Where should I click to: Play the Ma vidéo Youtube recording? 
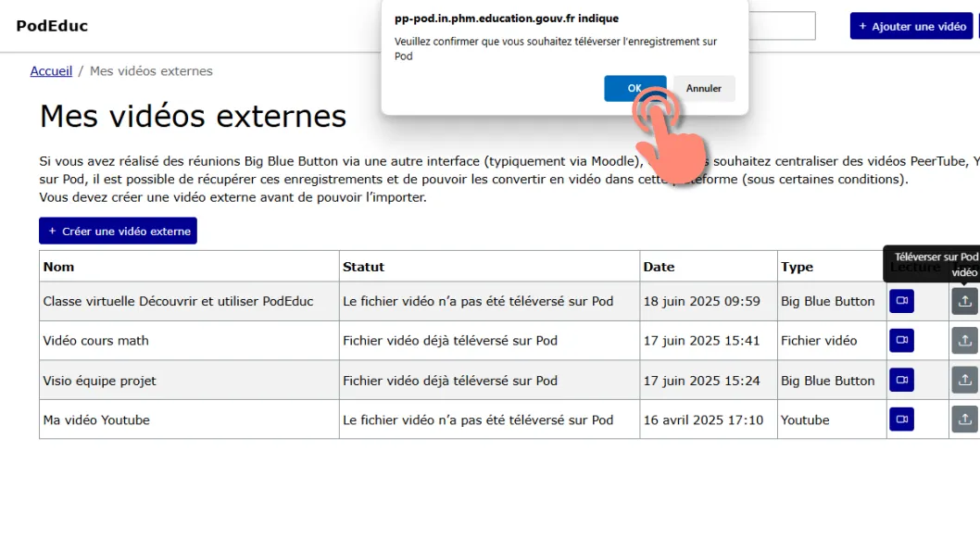click(901, 420)
